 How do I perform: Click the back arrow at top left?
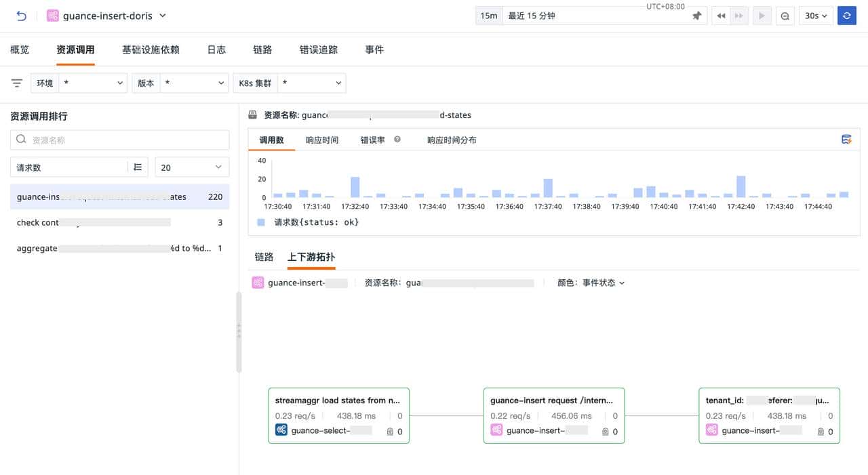(x=21, y=15)
